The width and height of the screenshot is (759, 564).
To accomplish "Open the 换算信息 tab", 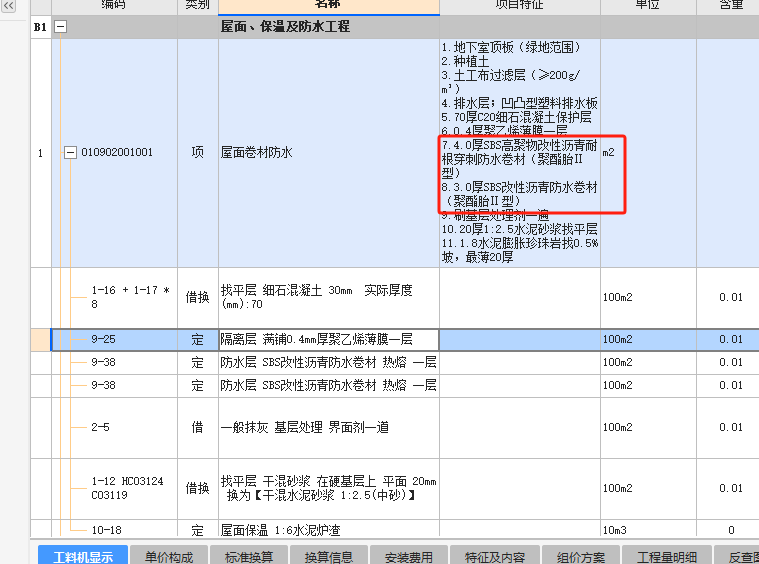I will coord(329,556).
